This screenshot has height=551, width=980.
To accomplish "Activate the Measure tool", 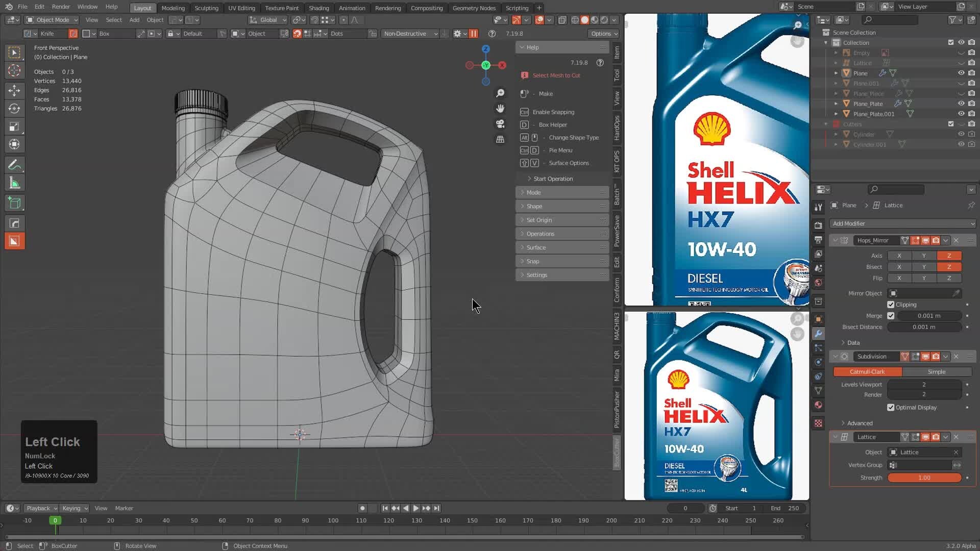I will pos(14,183).
